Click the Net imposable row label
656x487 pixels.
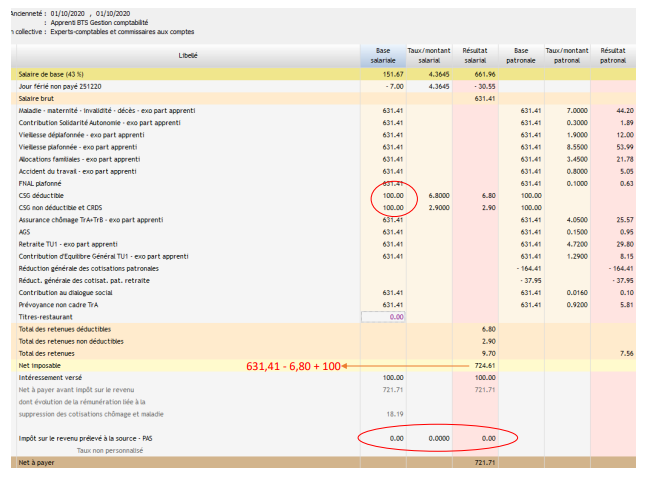tap(39, 365)
